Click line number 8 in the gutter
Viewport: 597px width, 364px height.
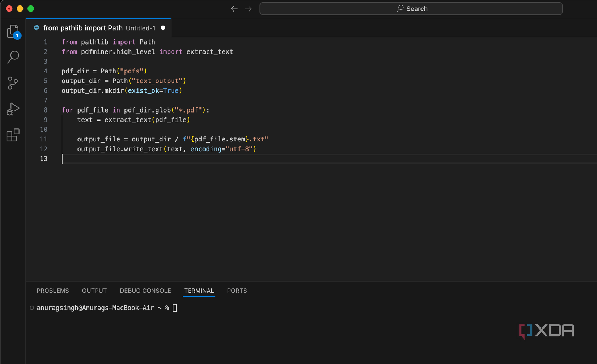45,110
